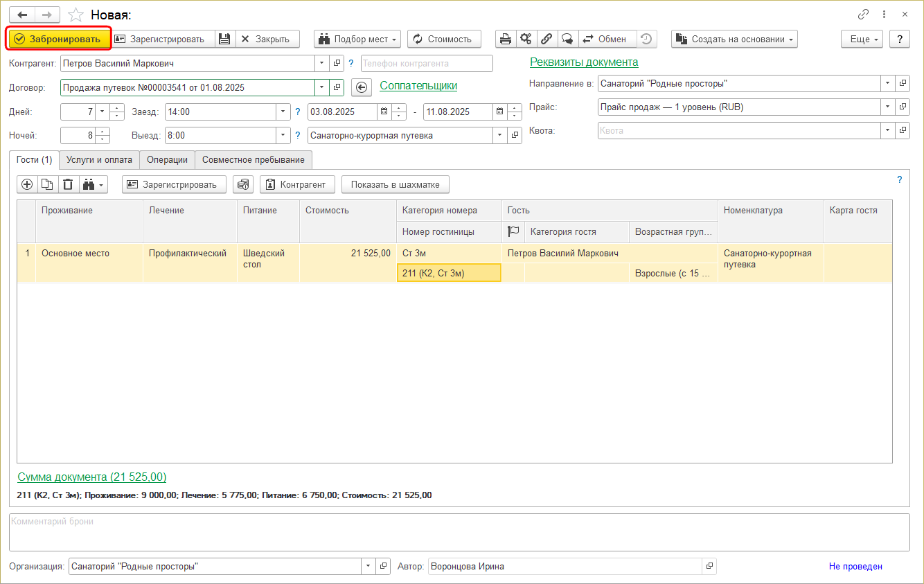The height and width of the screenshot is (584, 924).
Task: Click the coins icon in the guests toolbar
Action: pos(242,184)
